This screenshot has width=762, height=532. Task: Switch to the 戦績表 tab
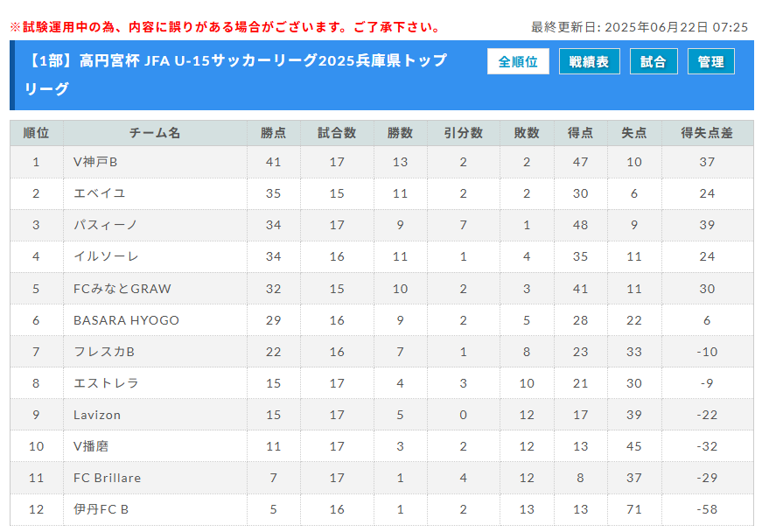[589, 62]
